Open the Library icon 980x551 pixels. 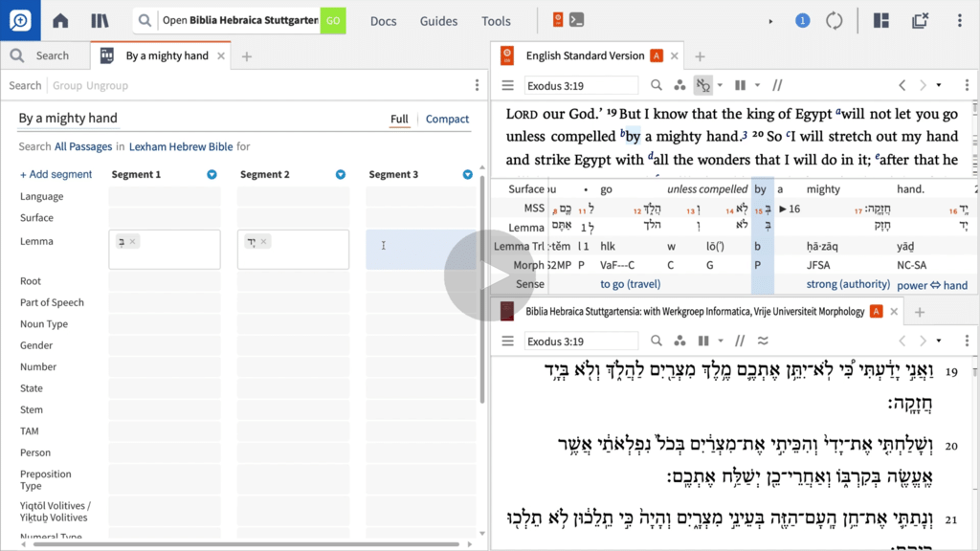coord(100,21)
